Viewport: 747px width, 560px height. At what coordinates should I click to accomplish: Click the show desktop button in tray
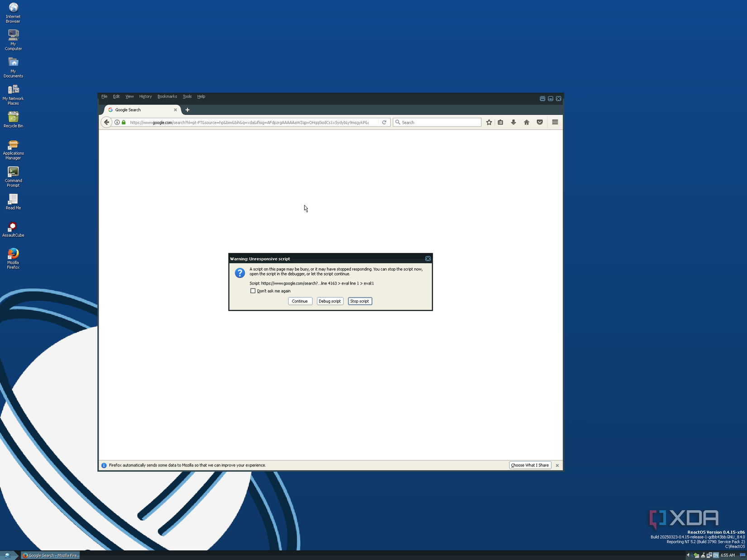[743, 555]
